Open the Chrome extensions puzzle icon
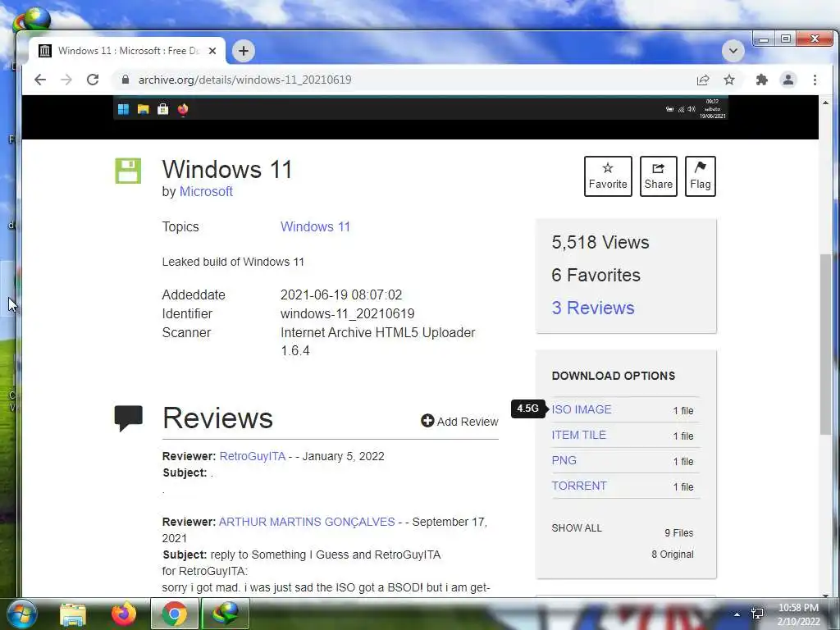Screen dimensions: 840x630 (762, 80)
